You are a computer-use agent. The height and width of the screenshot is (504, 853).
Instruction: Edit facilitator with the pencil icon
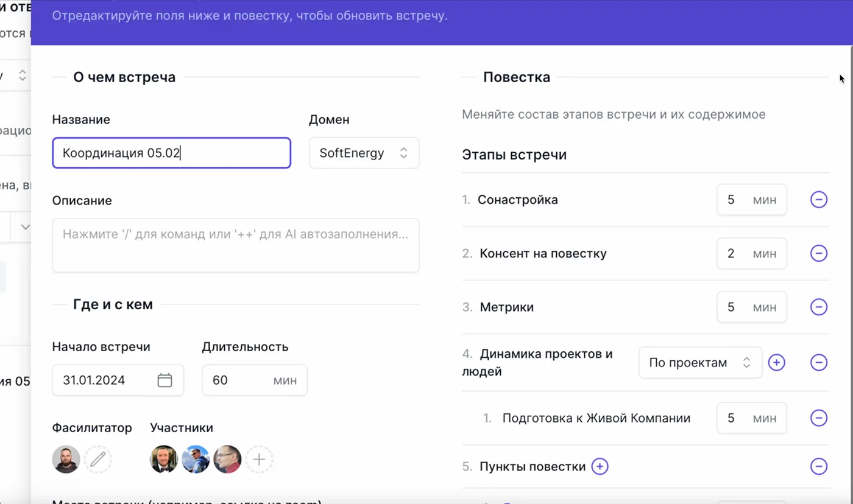click(97, 460)
